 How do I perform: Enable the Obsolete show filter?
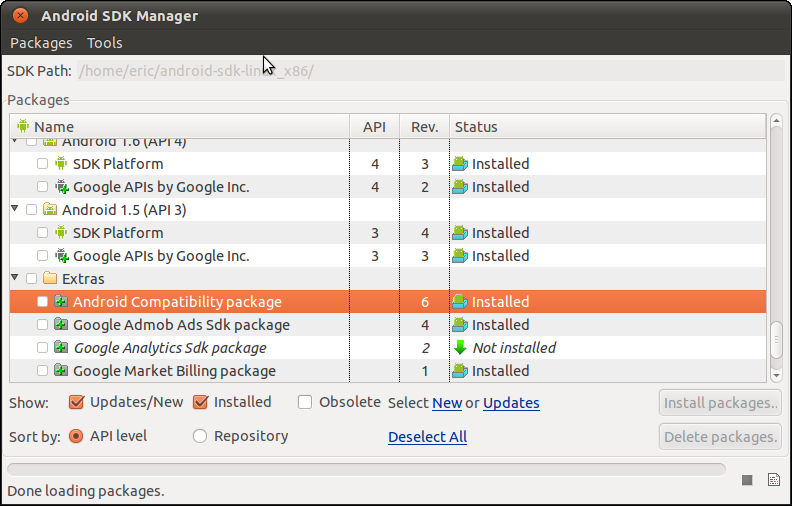click(x=305, y=402)
